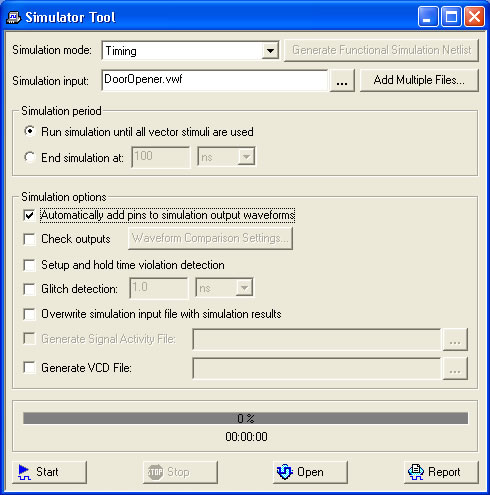The width and height of the screenshot is (490, 495).
Task: Click the Report document icon
Action: [416, 472]
